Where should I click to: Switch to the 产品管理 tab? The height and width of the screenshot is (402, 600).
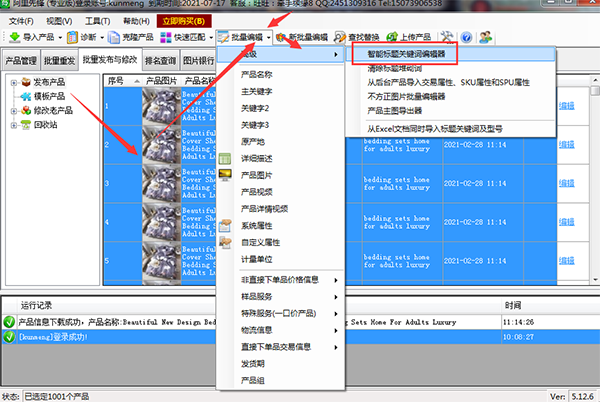tap(21, 60)
